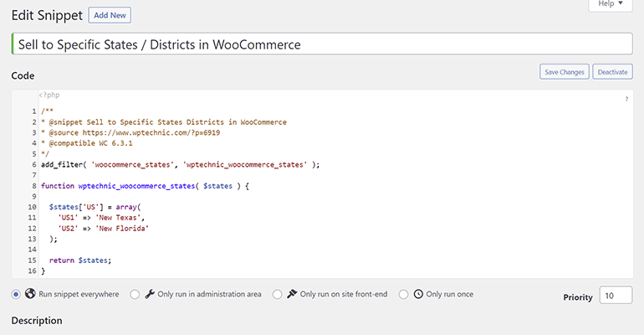Deactivate the snippet

pos(612,72)
